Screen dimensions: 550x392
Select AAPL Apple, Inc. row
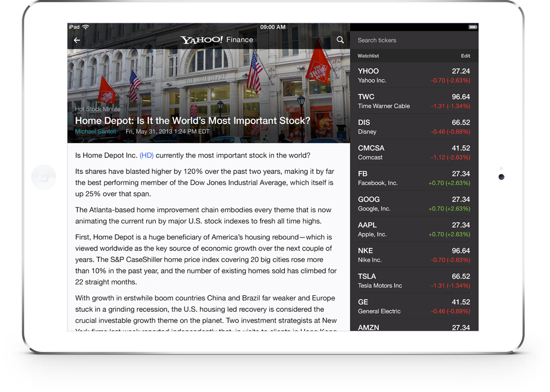(414, 229)
